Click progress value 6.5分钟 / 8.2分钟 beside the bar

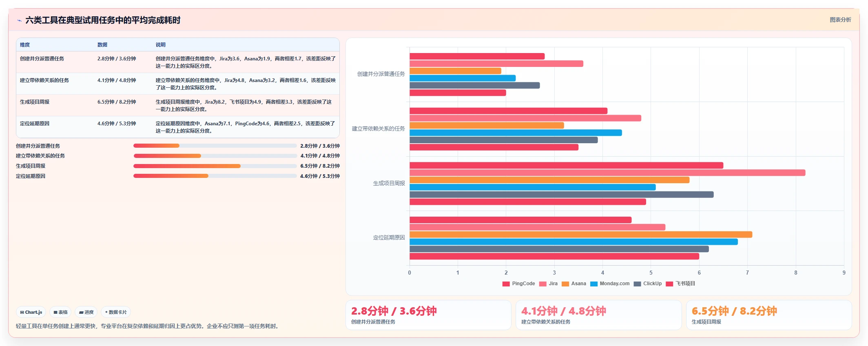coord(320,166)
